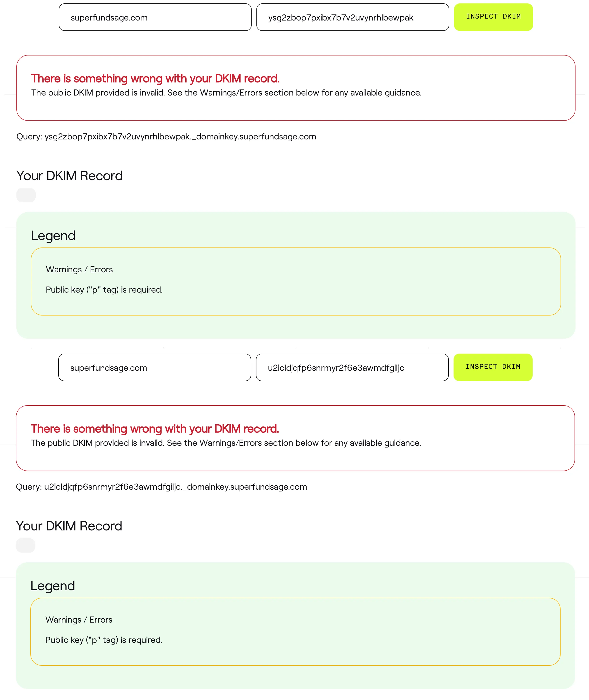Select the first Warnings / Errors panel
Screen dimensions: 589x700
[x=295, y=281]
